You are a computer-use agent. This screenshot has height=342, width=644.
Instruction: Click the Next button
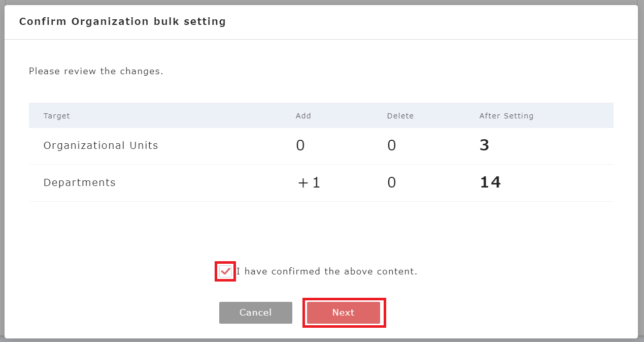(344, 313)
